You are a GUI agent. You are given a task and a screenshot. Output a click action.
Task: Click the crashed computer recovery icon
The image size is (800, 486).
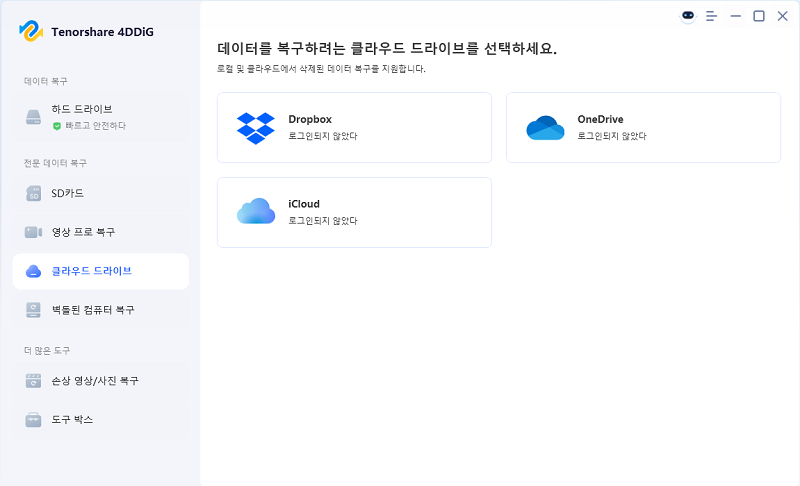[x=33, y=310]
